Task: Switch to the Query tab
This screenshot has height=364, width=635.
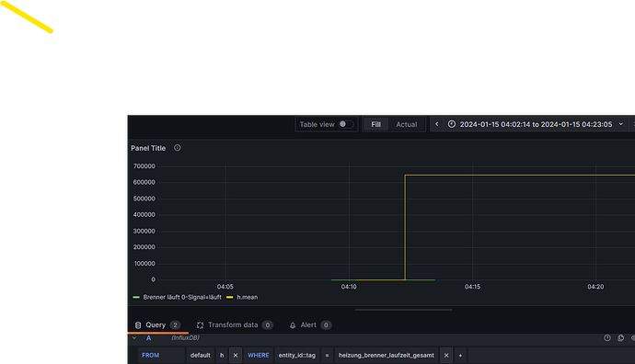Action: click(157, 324)
